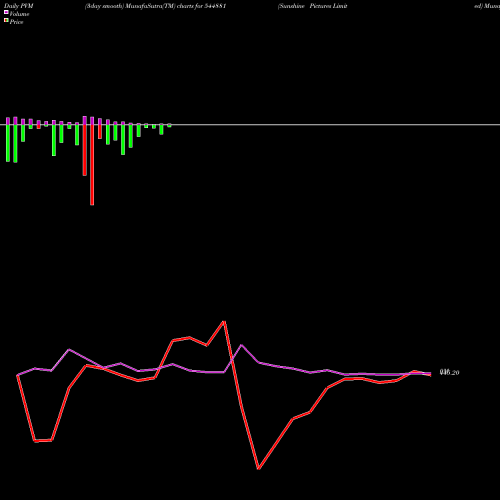Viewport: 500px width, 500px height.
Task: Click the magenta line's highest peak
Action: point(242,345)
